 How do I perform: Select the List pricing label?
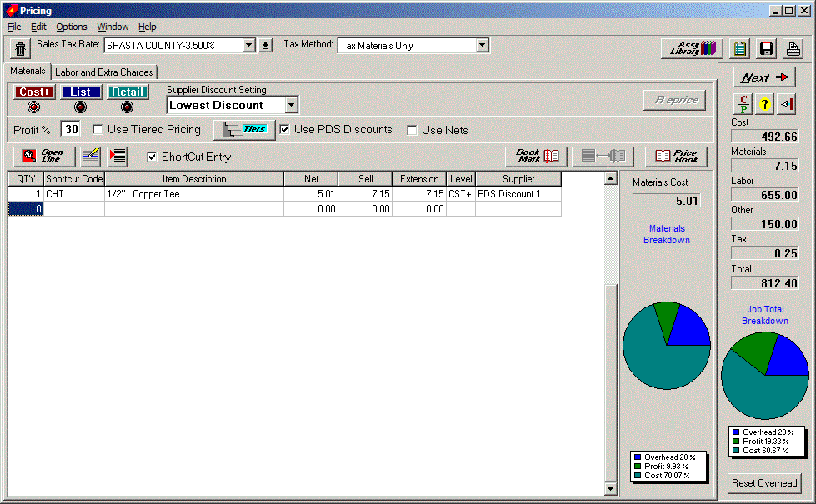(x=81, y=92)
